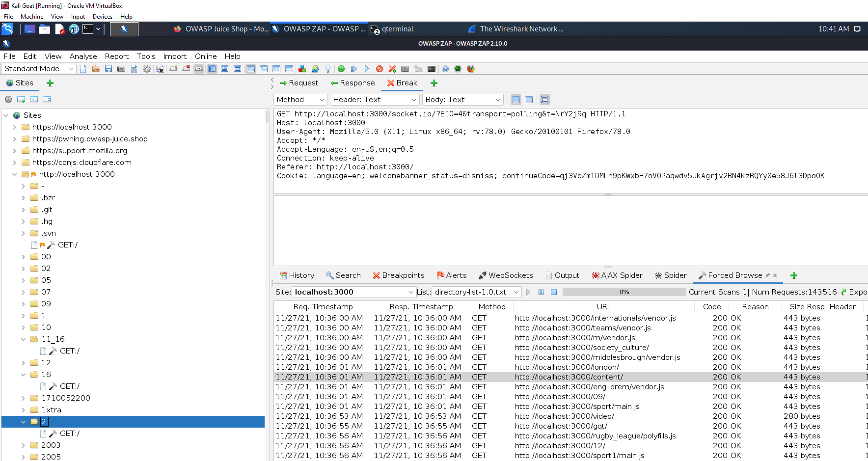The image size is (868, 461).
Task: Toggle show tab names and icons button
Action: [x=199, y=69]
